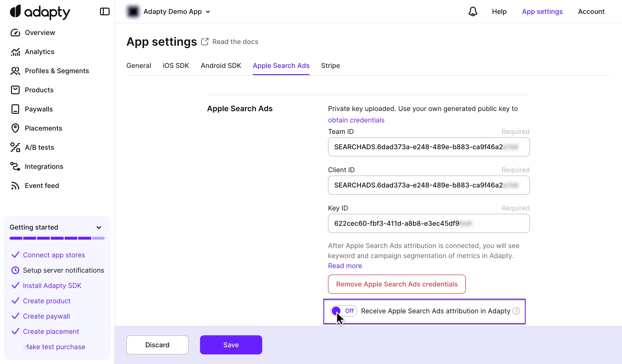
Task: Follow the obtain credentials link
Action: pyautogui.click(x=356, y=120)
